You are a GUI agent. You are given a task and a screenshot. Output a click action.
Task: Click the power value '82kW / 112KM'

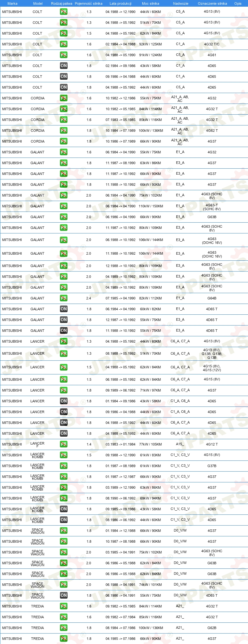coord(150,298)
